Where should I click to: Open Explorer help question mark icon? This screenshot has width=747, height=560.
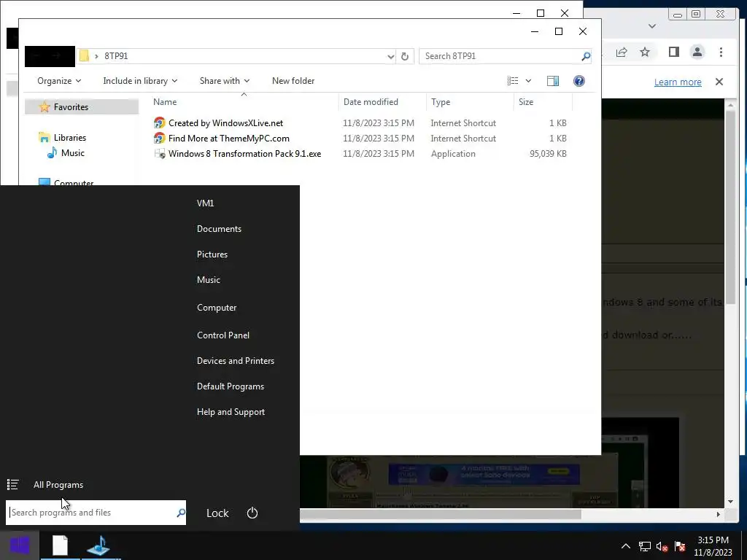click(578, 81)
